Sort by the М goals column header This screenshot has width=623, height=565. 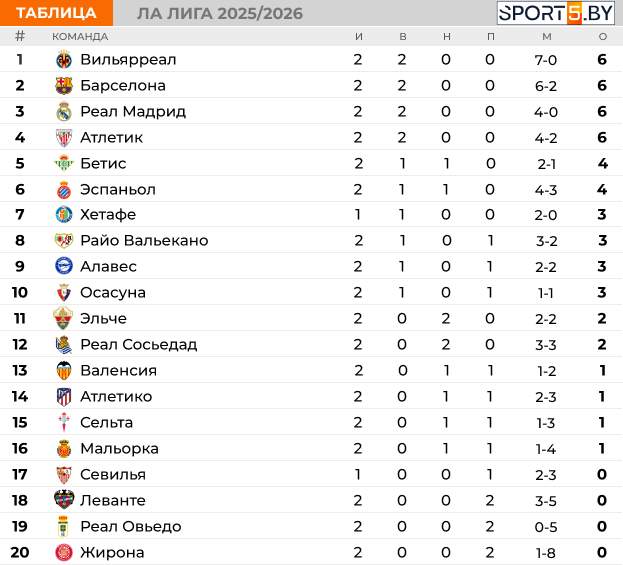[547, 37]
